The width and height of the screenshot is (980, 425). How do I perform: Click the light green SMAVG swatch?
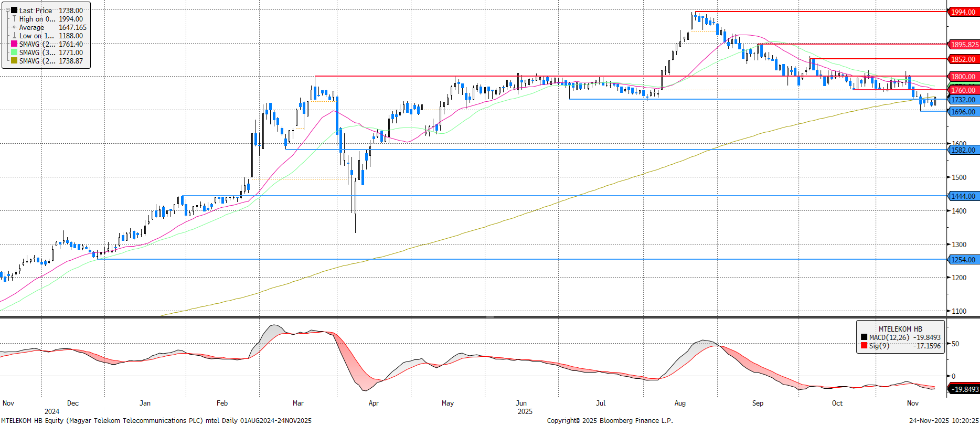tap(14, 52)
